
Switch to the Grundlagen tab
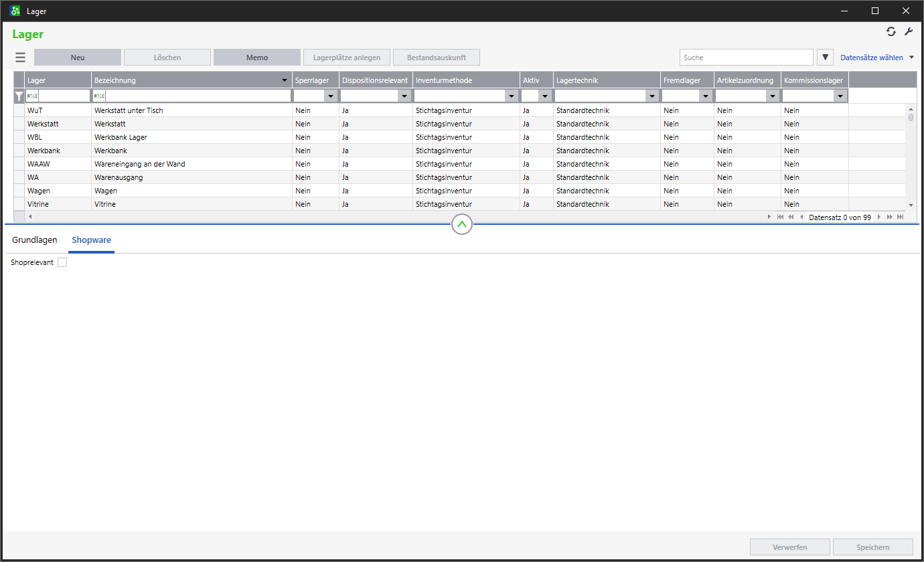pos(35,240)
